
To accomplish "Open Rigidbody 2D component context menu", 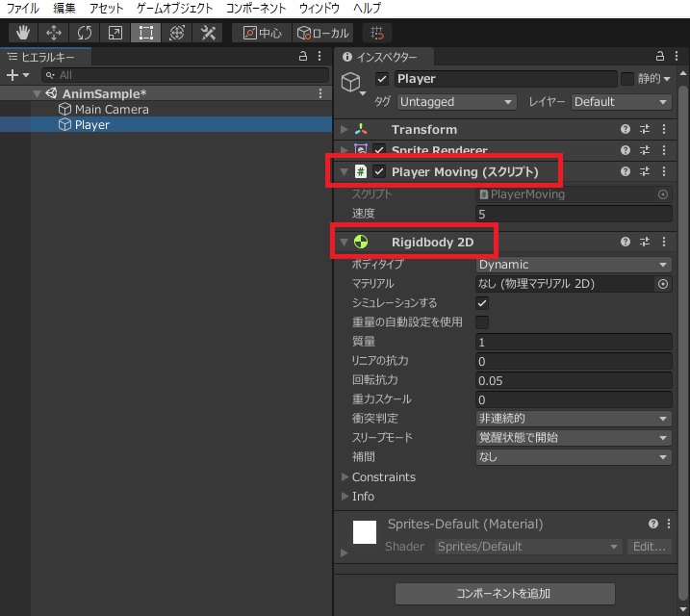I will click(x=664, y=242).
